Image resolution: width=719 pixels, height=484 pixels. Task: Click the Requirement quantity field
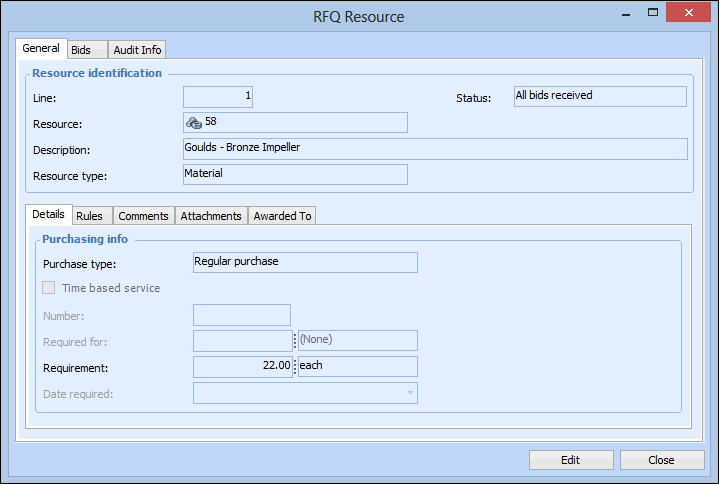pos(242,366)
